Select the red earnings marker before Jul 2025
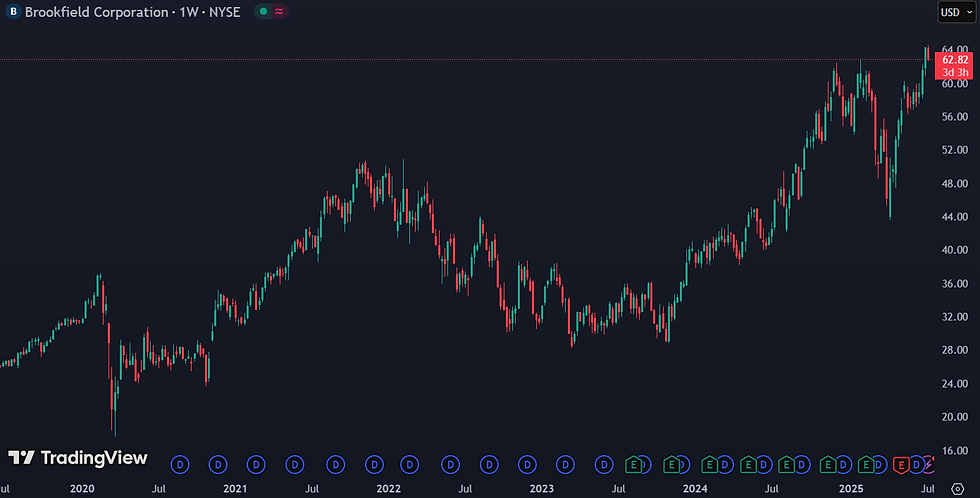 point(901,464)
